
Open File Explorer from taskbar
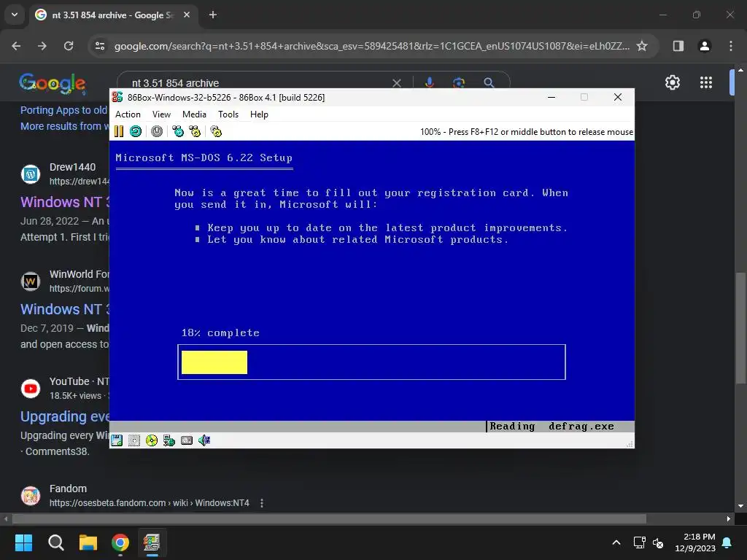pyautogui.click(x=88, y=542)
